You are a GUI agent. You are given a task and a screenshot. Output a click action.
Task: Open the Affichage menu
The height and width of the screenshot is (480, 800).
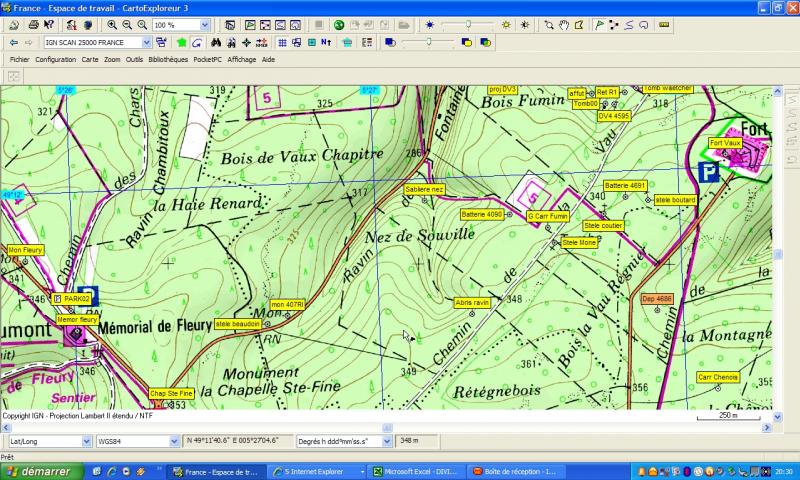[242, 60]
